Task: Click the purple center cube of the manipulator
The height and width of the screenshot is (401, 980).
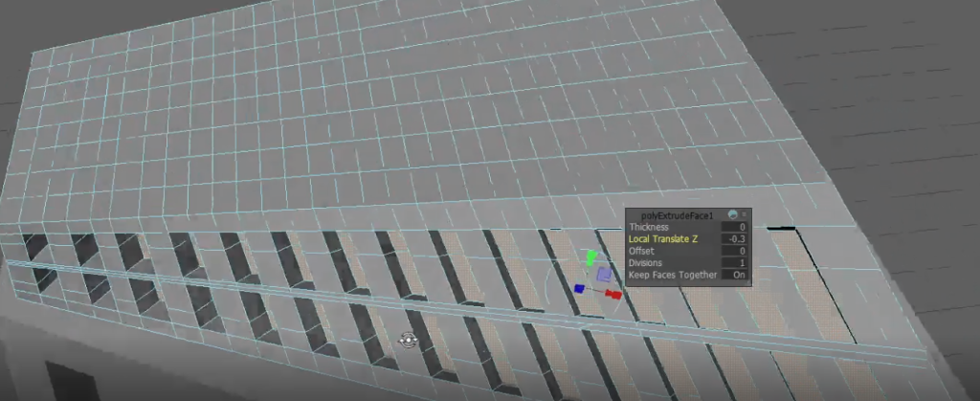Action: [x=604, y=275]
